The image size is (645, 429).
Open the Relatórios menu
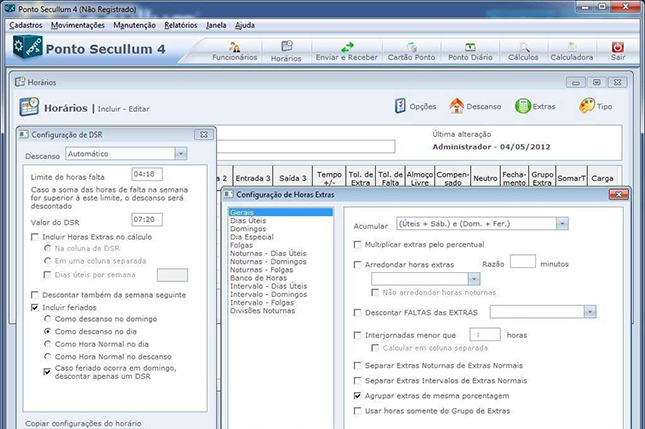[181, 25]
